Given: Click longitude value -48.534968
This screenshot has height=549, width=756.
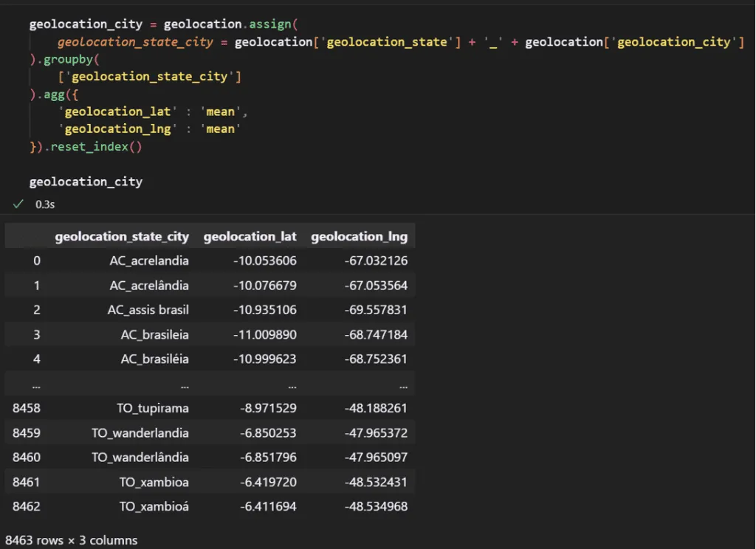Looking at the screenshot, I should click(x=376, y=506).
